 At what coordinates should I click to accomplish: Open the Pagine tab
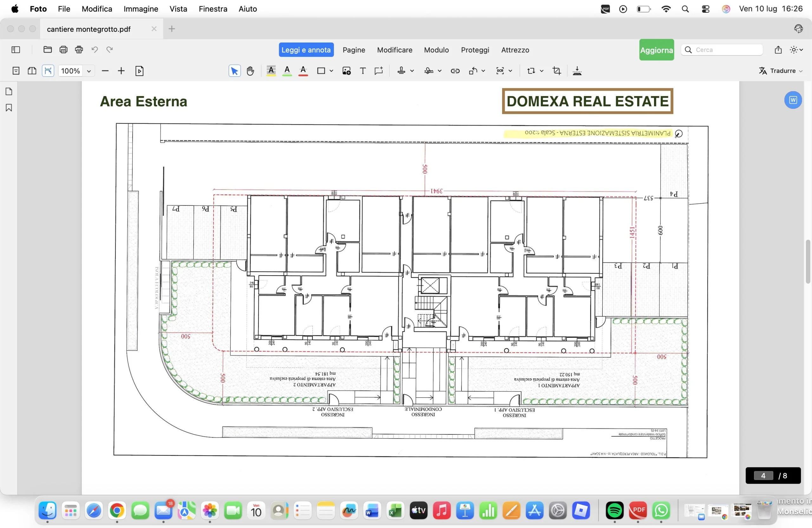354,50
